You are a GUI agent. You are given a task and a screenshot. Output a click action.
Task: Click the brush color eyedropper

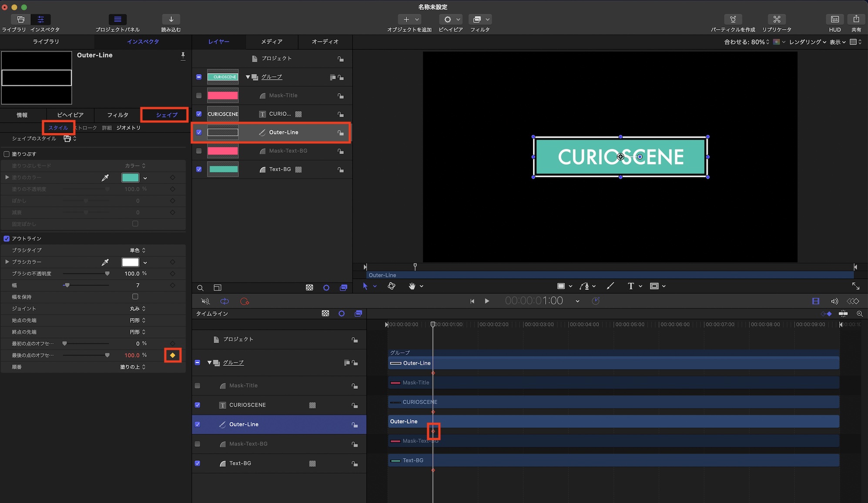[x=105, y=262]
